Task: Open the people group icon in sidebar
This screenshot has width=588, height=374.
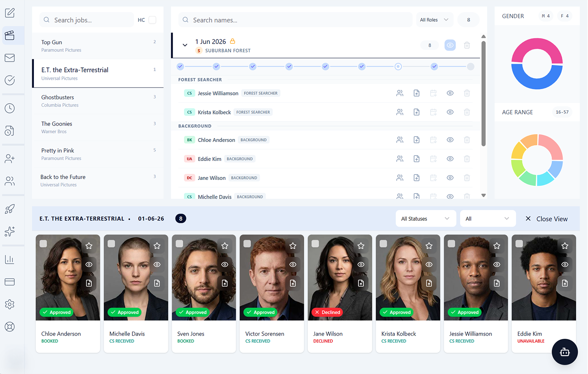Action: (x=10, y=181)
